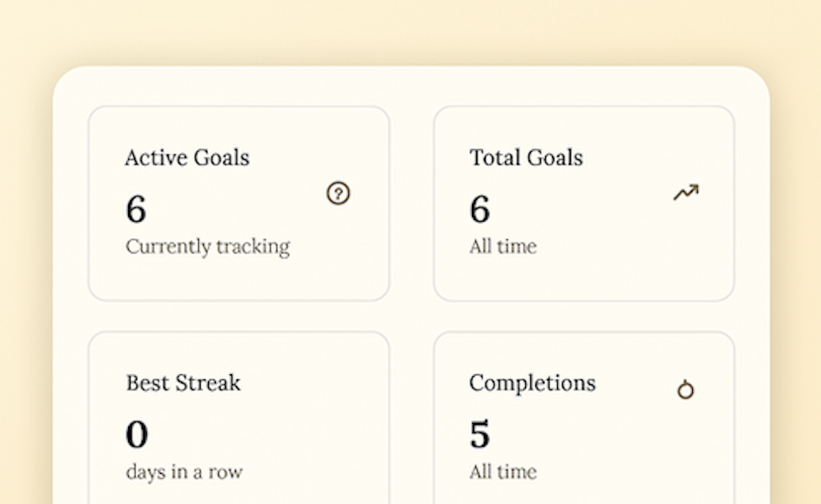
Task: Click the "days in a row" caption
Action: tap(185, 472)
